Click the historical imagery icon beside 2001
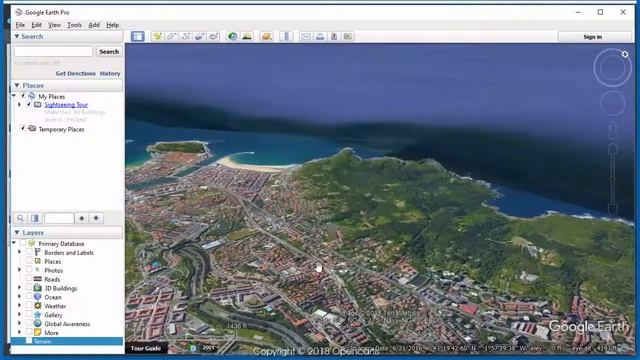 coord(193,348)
